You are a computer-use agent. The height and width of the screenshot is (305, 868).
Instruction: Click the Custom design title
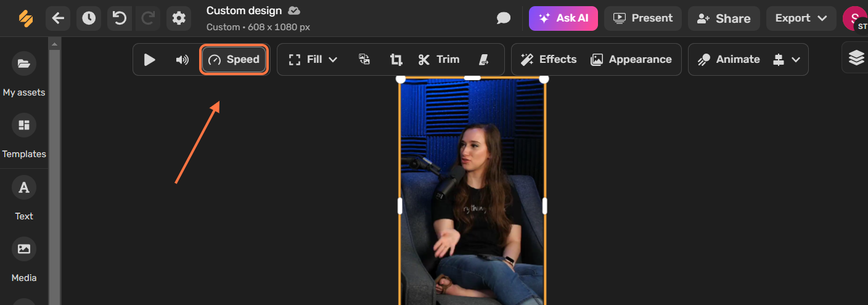pos(244,10)
